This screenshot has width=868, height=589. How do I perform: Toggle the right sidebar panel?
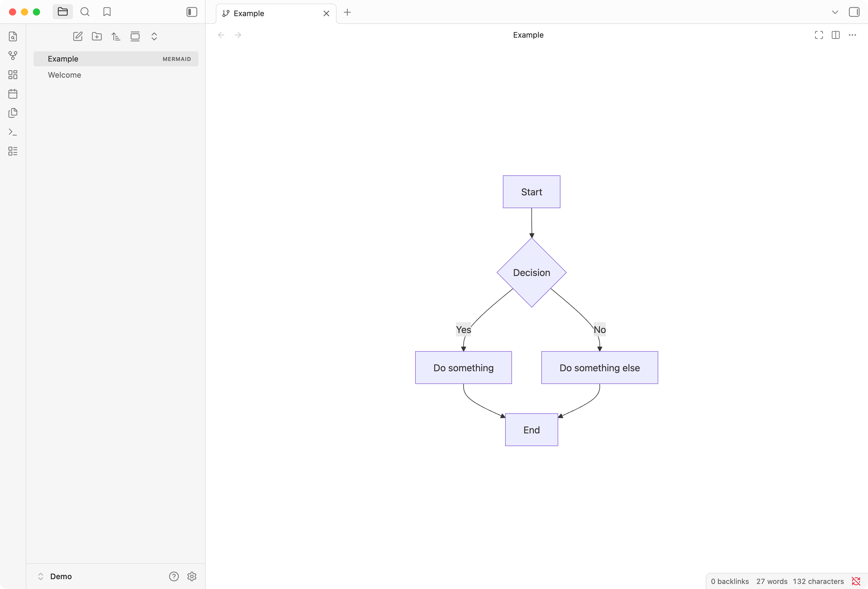(854, 12)
